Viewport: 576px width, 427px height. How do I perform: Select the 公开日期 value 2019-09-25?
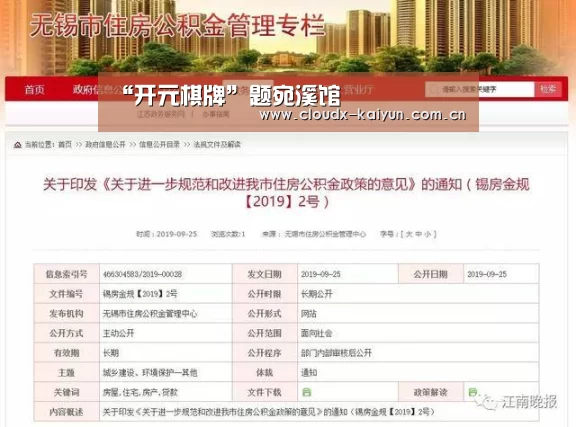tap(487, 274)
